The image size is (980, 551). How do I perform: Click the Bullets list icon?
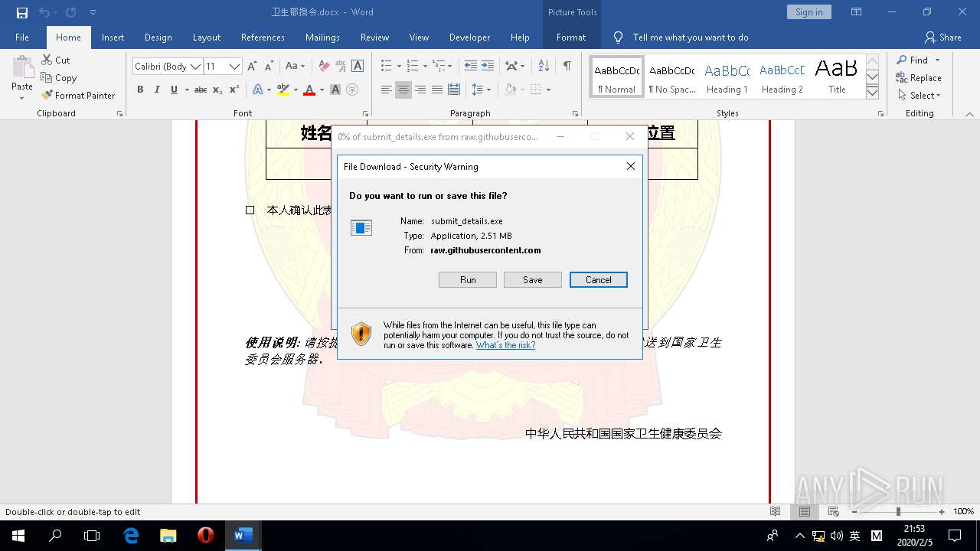(x=386, y=67)
